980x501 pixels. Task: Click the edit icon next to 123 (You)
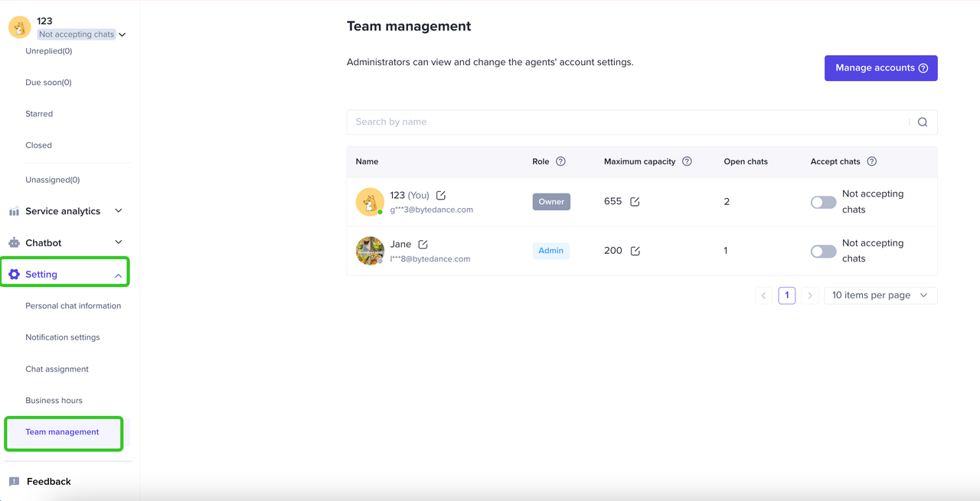click(x=441, y=196)
